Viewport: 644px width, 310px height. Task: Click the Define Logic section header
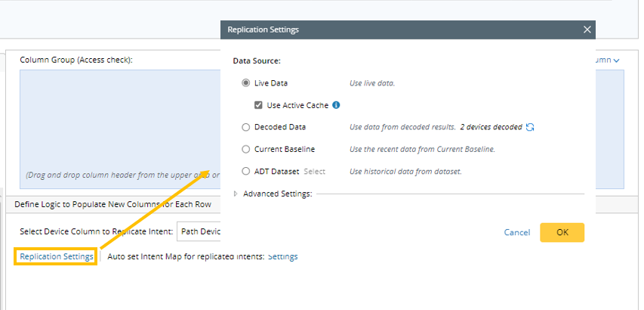pyautogui.click(x=113, y=204)
